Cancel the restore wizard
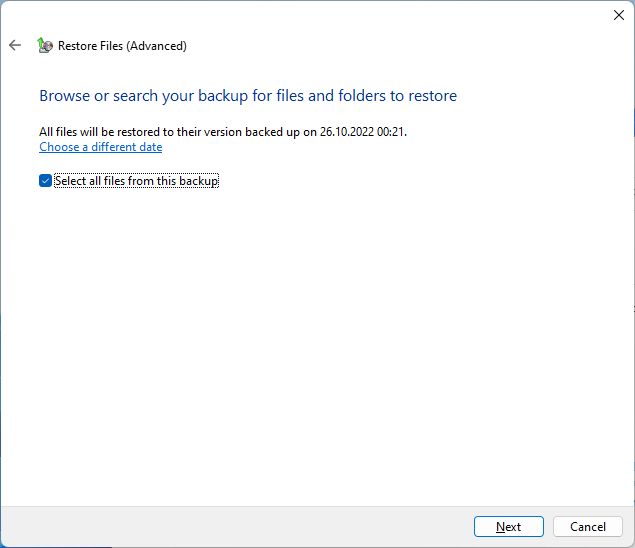635x548 pixels. 588,527
